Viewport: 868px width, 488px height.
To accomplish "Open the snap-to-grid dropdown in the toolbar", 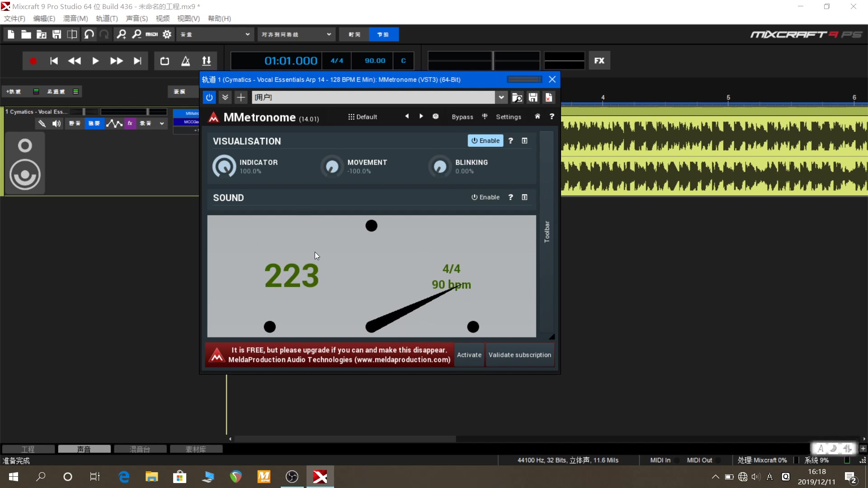I will pyautogui.click(x=296, y=34).
